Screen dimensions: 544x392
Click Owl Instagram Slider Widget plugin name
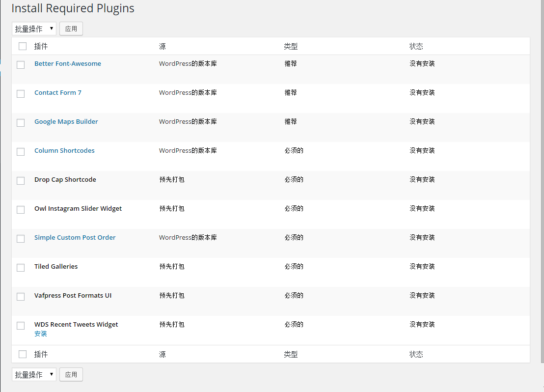point(78,208)
